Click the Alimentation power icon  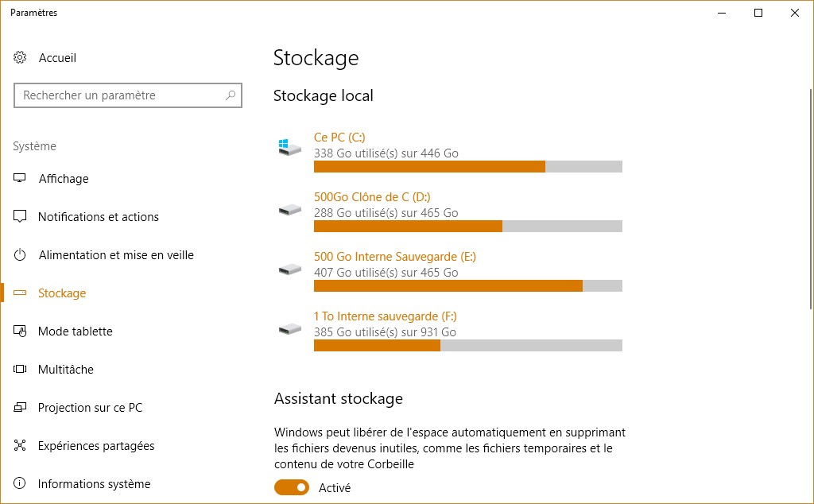(21, 255)
